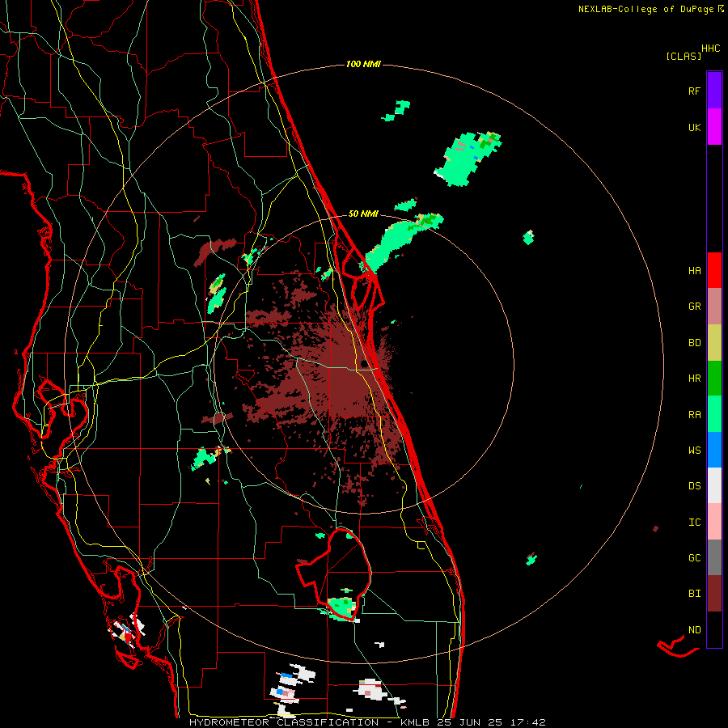
Task: Click the RA light green legend swatch
Action: point(714,414)
